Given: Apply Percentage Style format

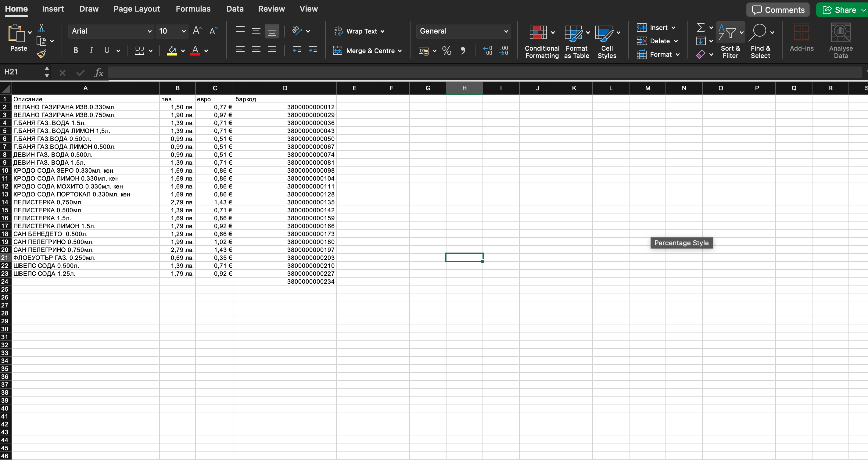Looking at the screenshot, I should coord(447,51).
